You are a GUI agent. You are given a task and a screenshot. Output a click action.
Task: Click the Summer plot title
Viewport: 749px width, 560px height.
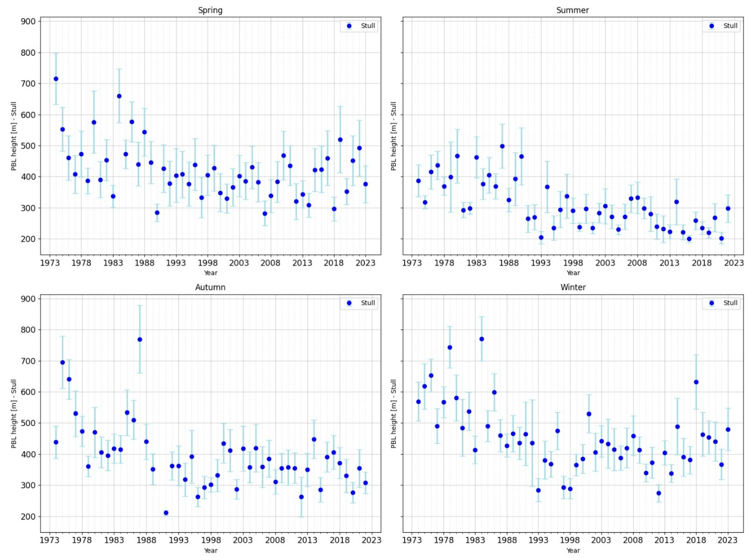pos(573,10)
